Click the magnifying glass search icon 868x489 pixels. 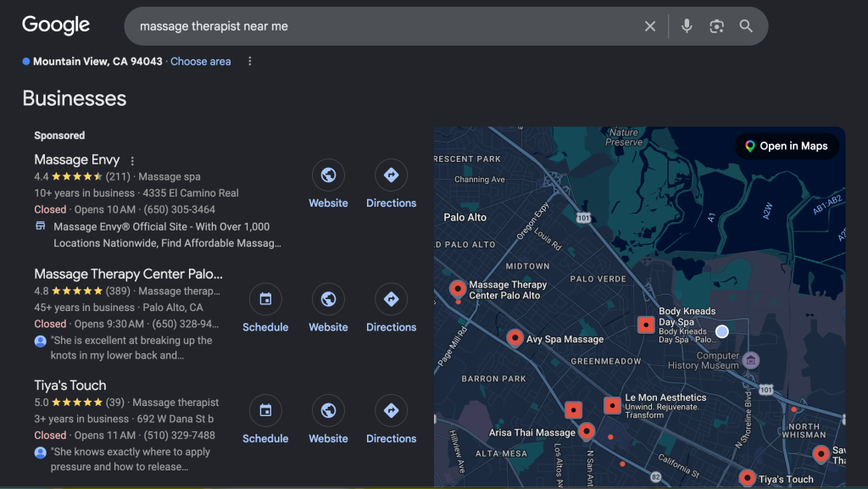coord(746,26)
